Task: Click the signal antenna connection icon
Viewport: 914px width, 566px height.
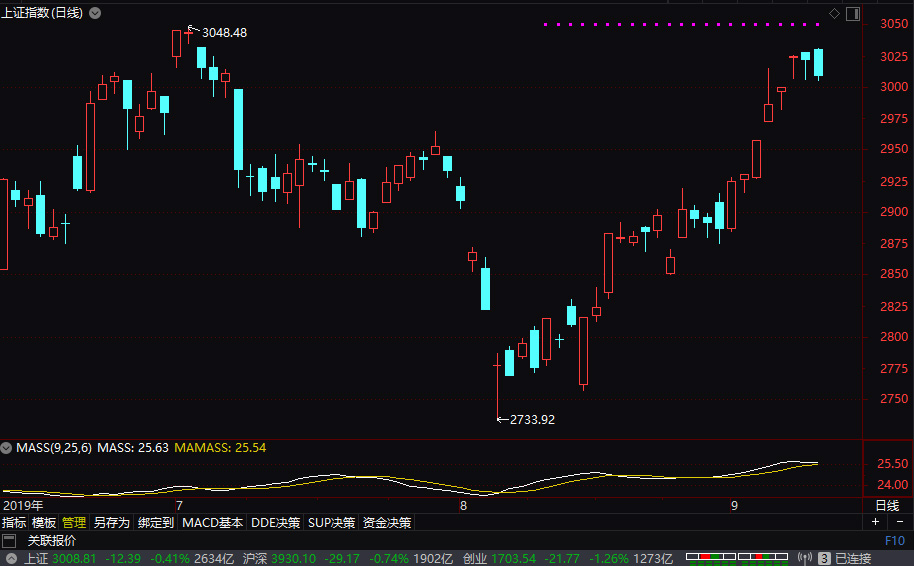Action: pyautogui.click(x=804, y=558)
